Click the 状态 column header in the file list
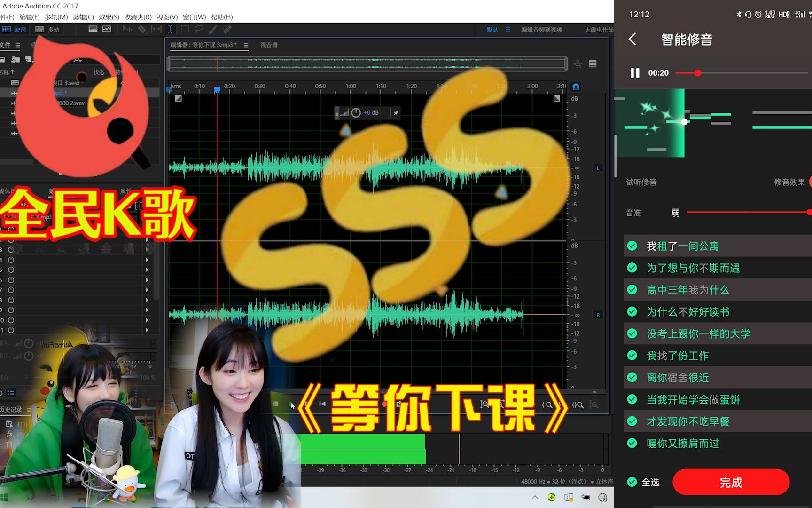Image resolution: width=812 pixels, height=508 pixels. click(99, 72)
